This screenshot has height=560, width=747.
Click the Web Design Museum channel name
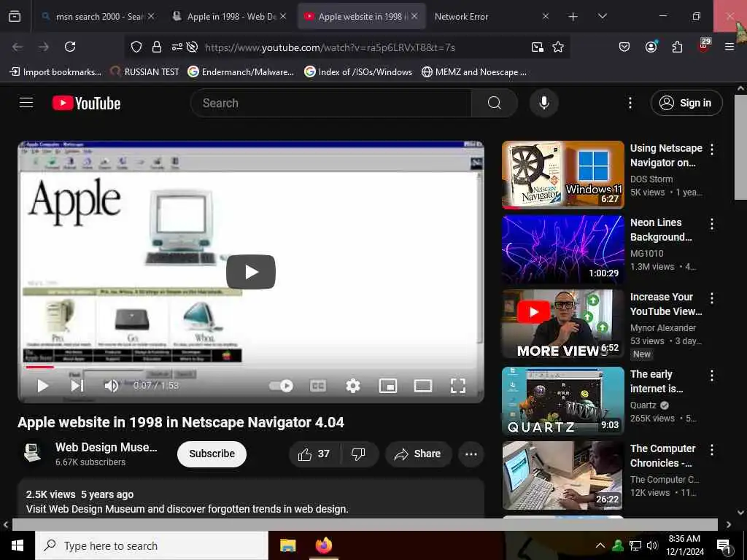pos(107,448)
